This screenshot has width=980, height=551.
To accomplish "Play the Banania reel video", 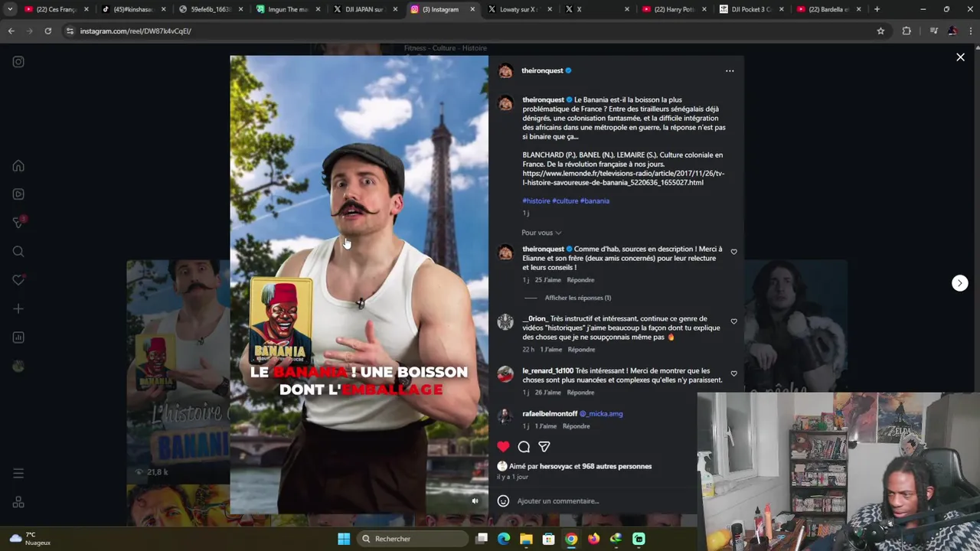I will pos(359,285).
